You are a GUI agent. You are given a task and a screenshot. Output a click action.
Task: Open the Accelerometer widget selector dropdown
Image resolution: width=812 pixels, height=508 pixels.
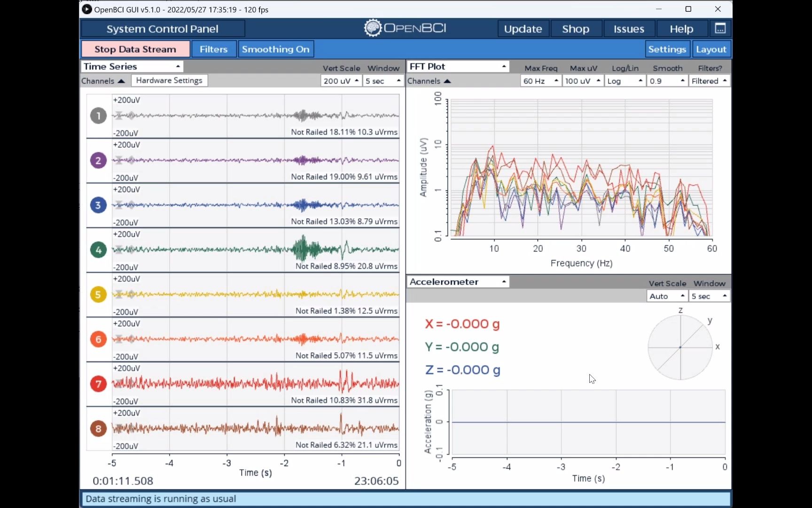click(458, 282)
